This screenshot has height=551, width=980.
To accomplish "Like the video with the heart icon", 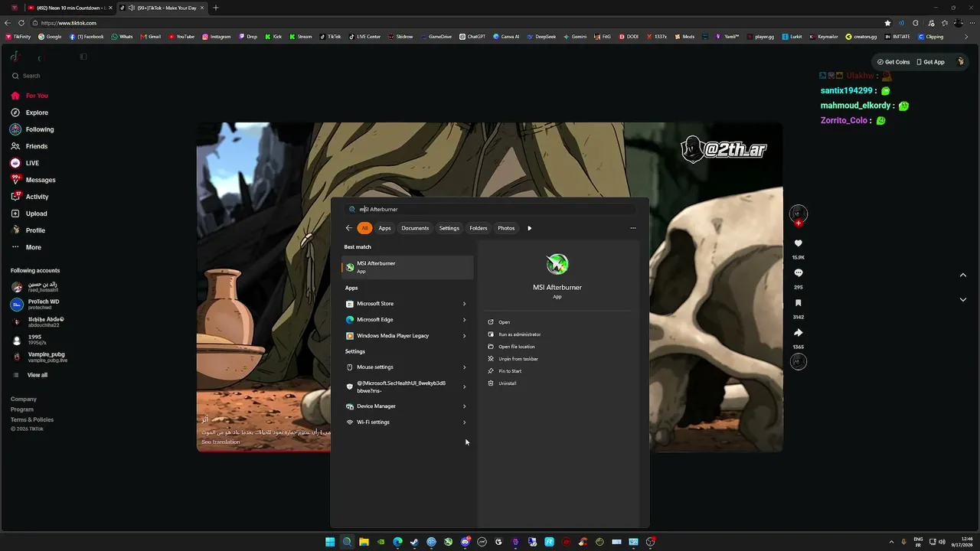I will (x=798, y=243).
